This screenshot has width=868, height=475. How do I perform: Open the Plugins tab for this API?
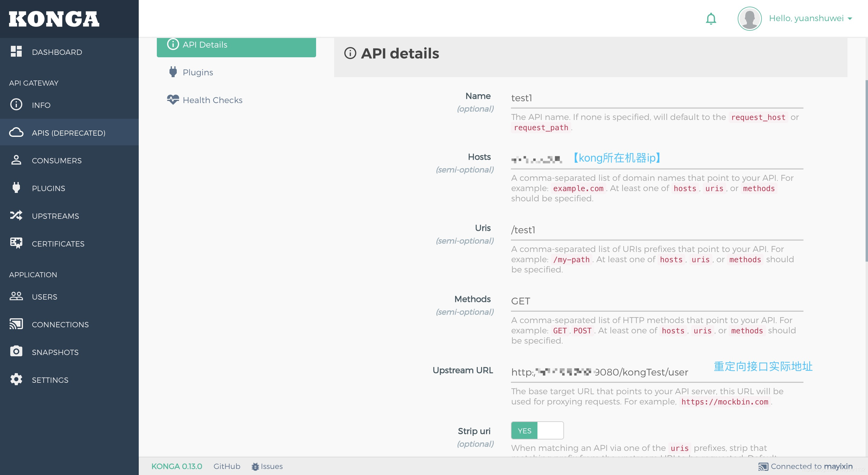(198, 72)
